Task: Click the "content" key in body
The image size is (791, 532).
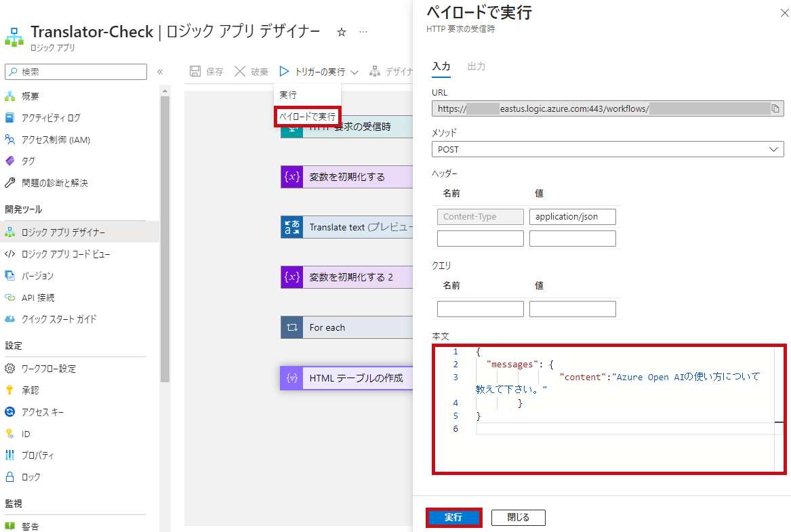Action: (583, 377)
